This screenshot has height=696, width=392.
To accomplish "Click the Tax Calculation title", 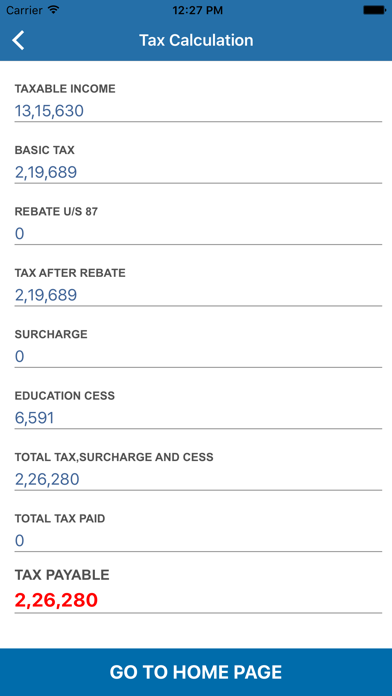I will 196,40.
